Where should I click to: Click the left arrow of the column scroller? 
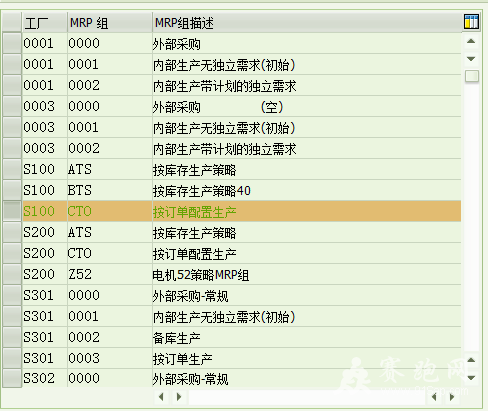[161, 397]
